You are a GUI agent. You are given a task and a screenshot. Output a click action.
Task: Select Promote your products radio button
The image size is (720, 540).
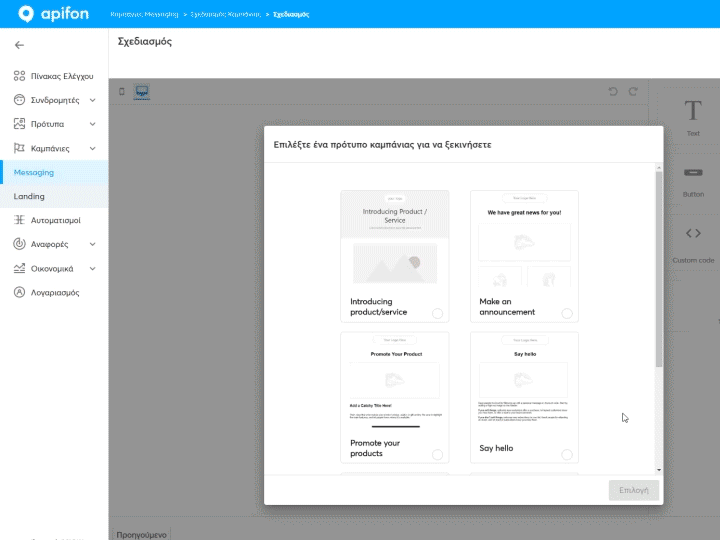pyautogui.click(x=438, y=454)
